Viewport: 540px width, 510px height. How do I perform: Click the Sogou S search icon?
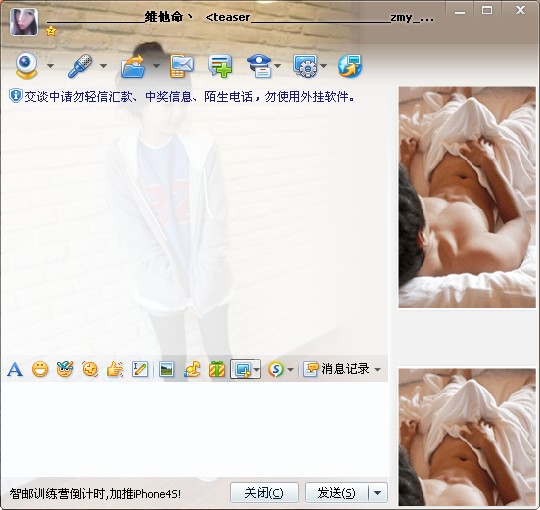point(276,370)
